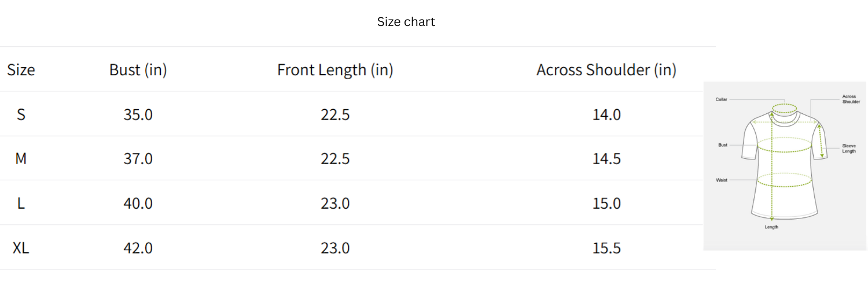Viewport: 868px width, 289px height.
Task: Click the Length label below shirt
Action: point(771,227)
